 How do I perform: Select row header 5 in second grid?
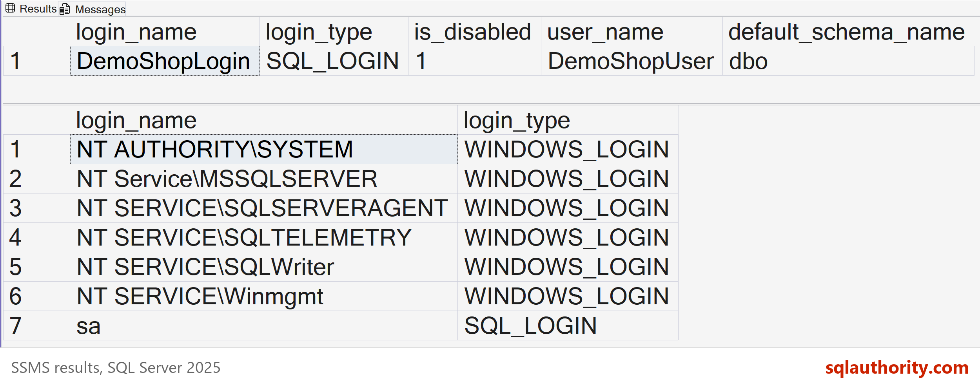point(36,267)
